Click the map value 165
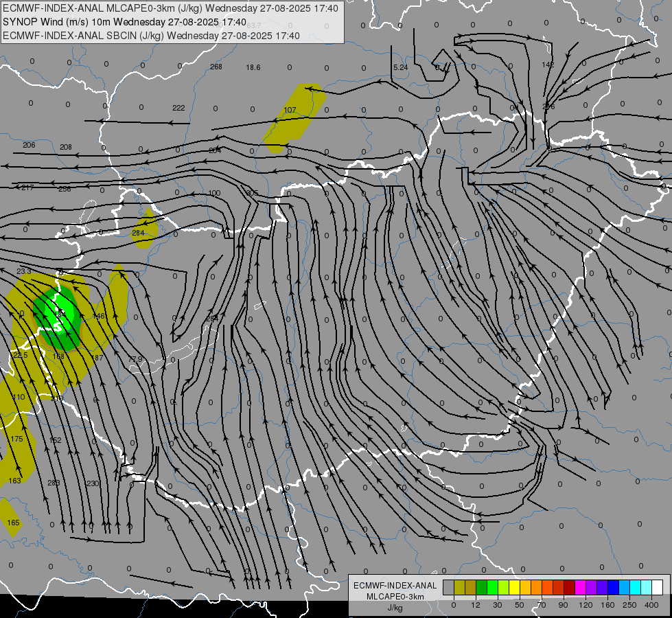The width and height of the screenshot is (672, 618). [x=13, y=523]
